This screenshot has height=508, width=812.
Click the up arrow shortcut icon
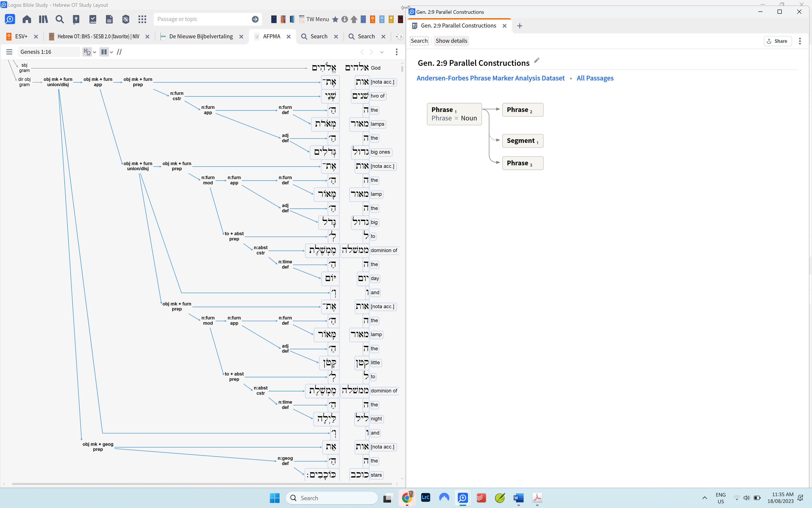click(354, 19)
